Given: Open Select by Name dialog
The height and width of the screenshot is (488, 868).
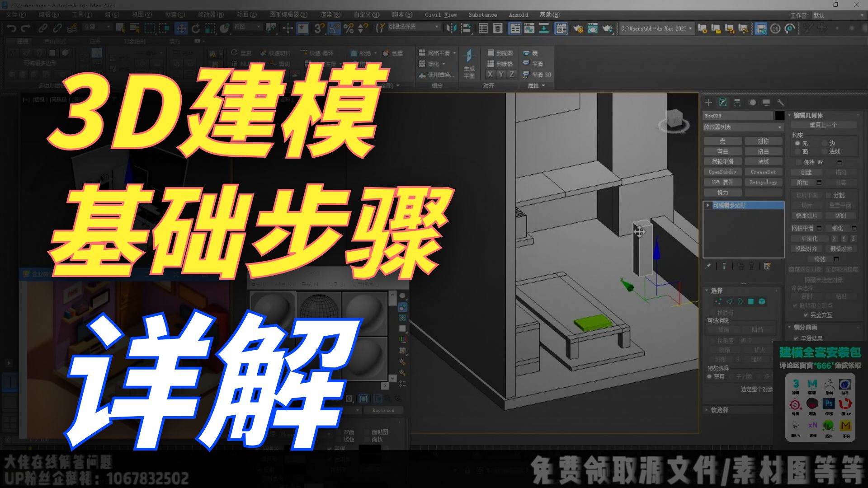Looking at the screenshot, I should [135, 28].
